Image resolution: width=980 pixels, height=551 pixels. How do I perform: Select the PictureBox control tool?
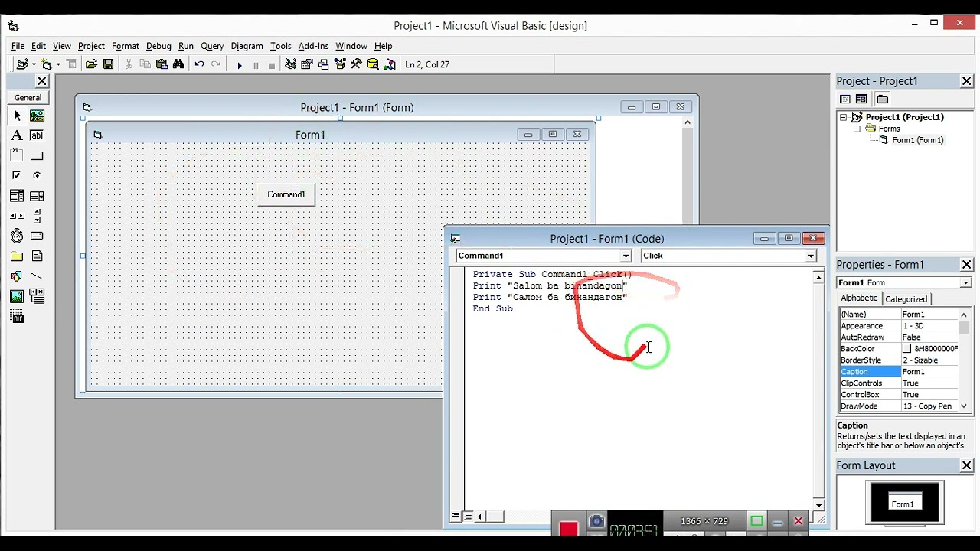(x=37, y=116)
